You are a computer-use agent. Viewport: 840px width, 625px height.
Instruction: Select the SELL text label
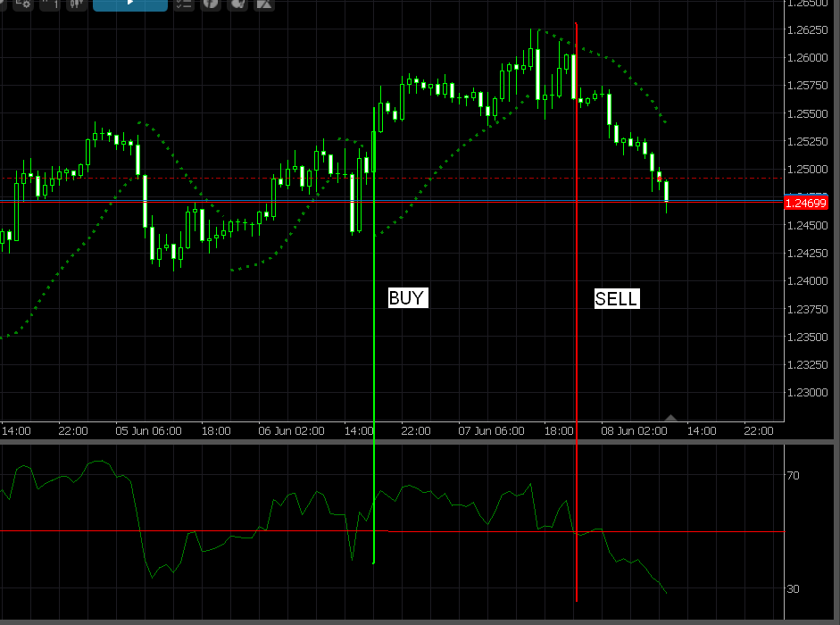(616, 298)
